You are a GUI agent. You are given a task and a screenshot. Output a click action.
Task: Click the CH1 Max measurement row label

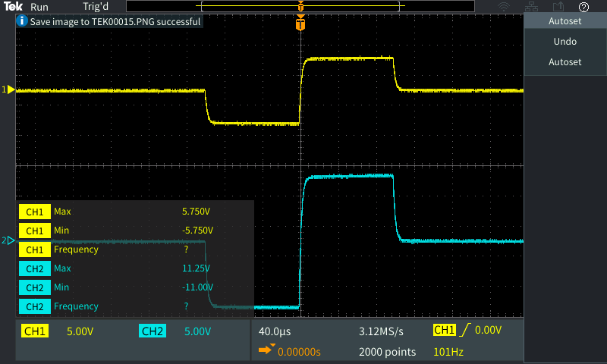click(x=62, y=212)
